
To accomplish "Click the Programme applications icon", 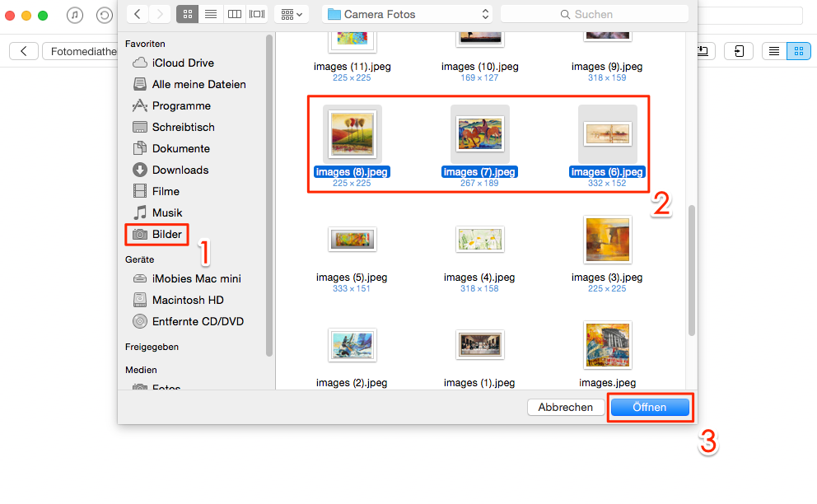I will (140, 105).
